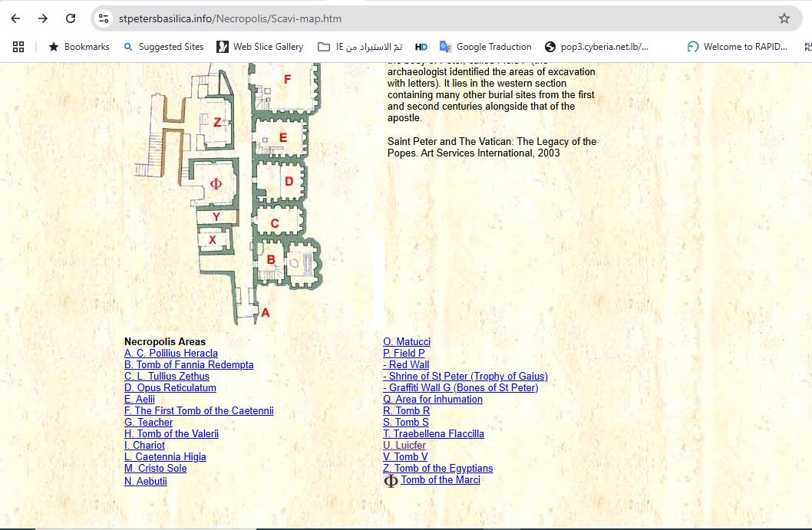Open Suggested Sites bookmark
Screen dimensions: 812x530
coord(163,47)
